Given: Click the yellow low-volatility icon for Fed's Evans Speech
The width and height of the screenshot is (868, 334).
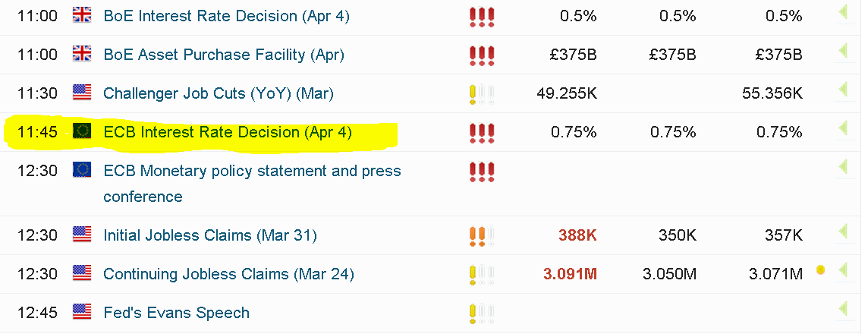Looking at the screenshot, I should 482,314.
